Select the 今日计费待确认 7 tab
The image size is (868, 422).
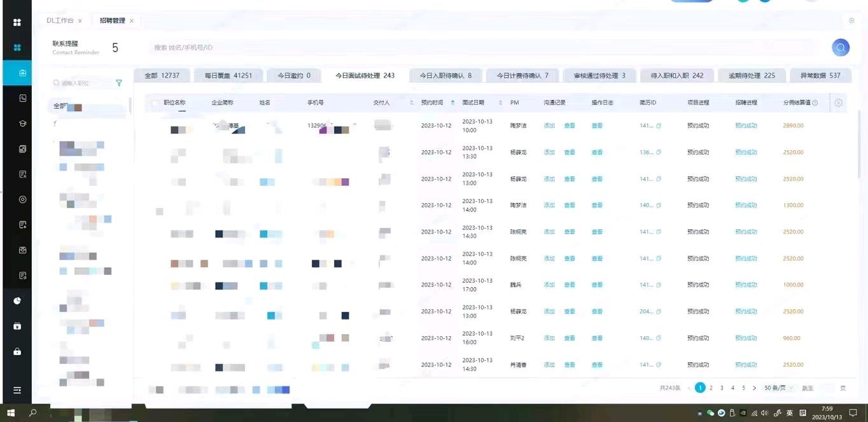click(x=522, y=75)
